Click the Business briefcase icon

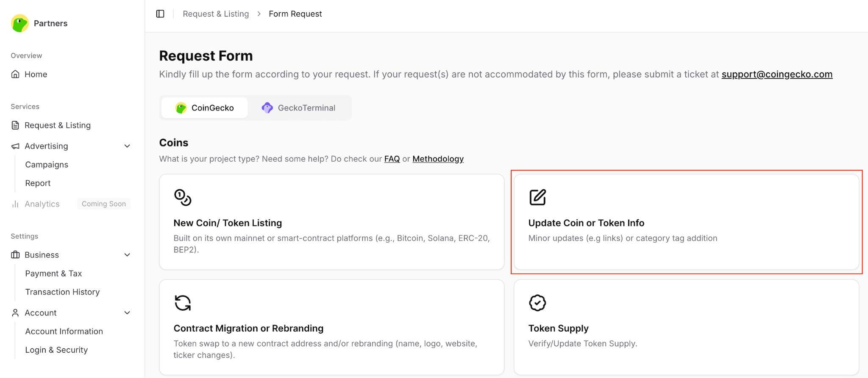point(15,255)
